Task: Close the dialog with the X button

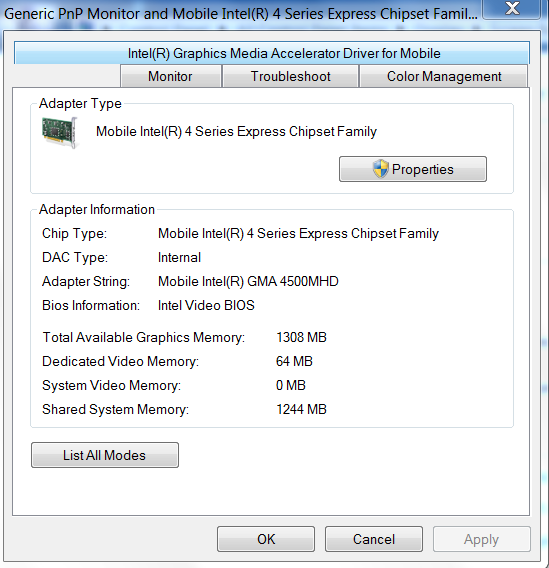Action: click(512, 9)
